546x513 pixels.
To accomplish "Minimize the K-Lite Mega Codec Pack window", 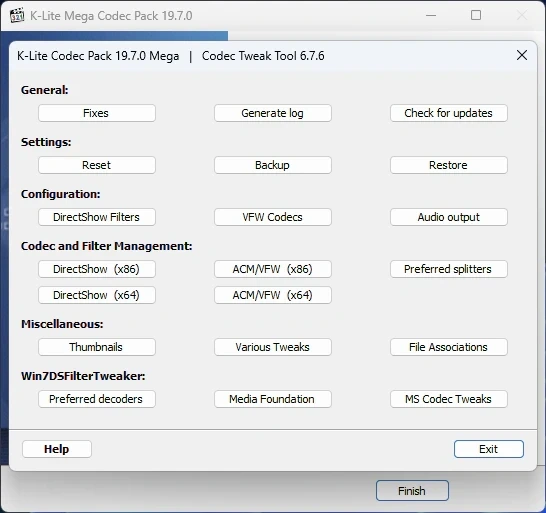I will click(x=431, y=15).
